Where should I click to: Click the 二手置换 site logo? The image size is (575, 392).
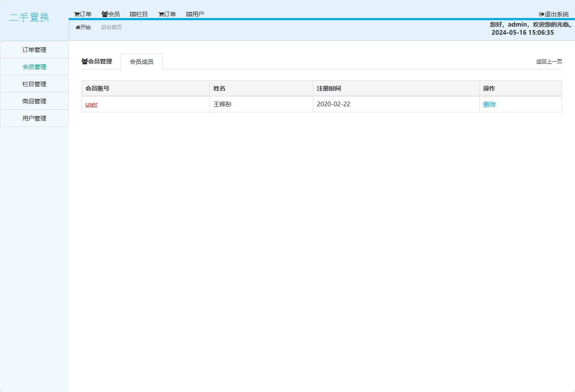29,18
